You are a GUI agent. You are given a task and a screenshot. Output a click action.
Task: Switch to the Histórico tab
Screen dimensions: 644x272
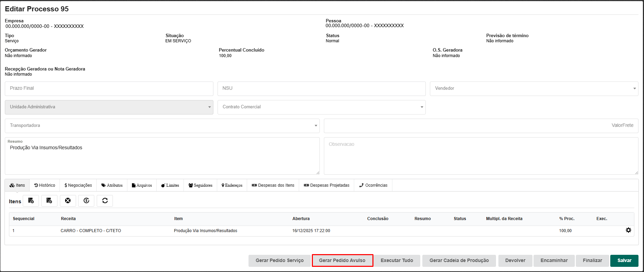coord(45,185)
